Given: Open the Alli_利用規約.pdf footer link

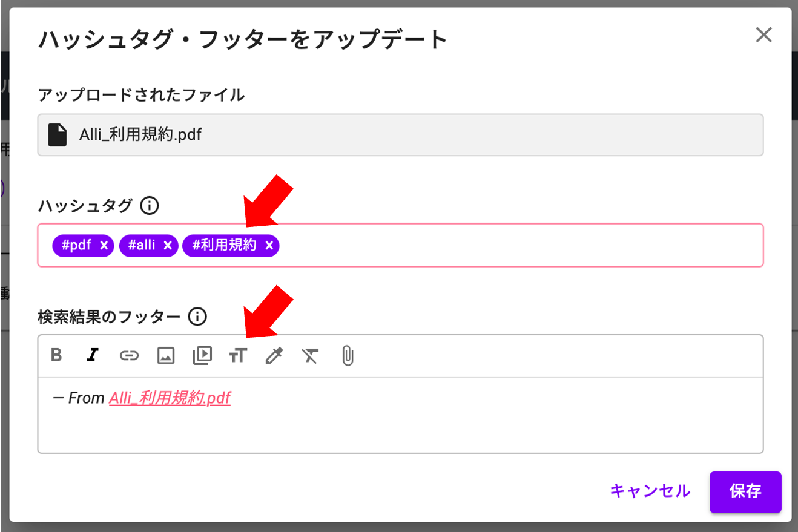Looking at the screenshot, I should point(170,398).
